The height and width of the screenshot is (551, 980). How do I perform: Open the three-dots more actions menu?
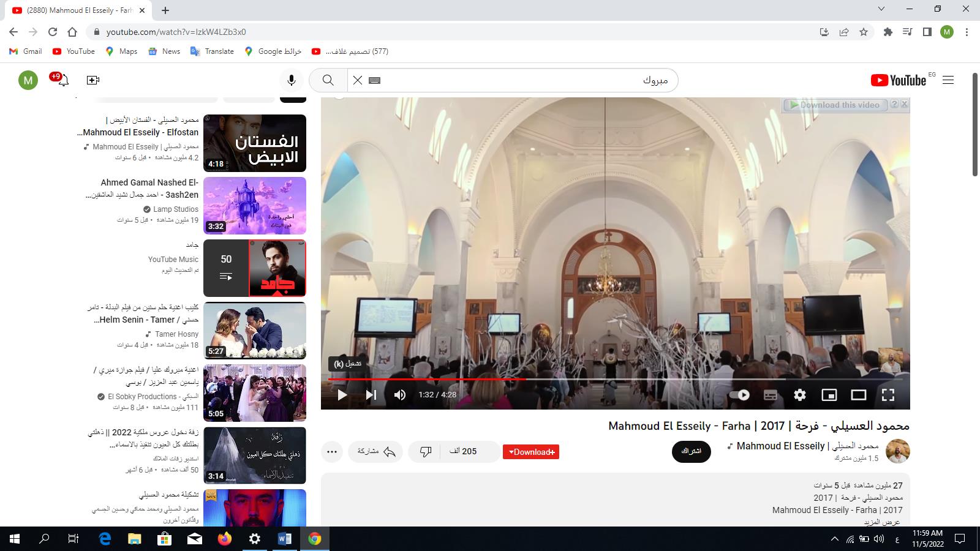[x=332, y=452]
